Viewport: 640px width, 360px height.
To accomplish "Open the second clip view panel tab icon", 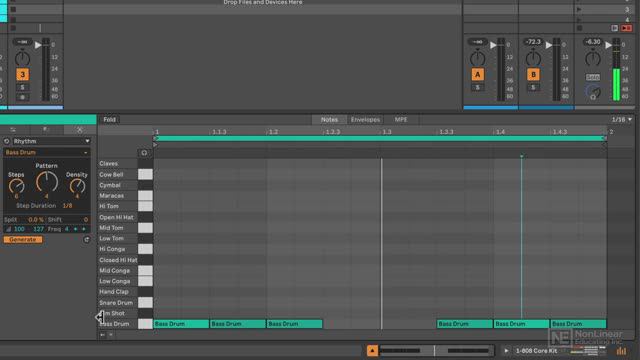I will pos(46,129).
